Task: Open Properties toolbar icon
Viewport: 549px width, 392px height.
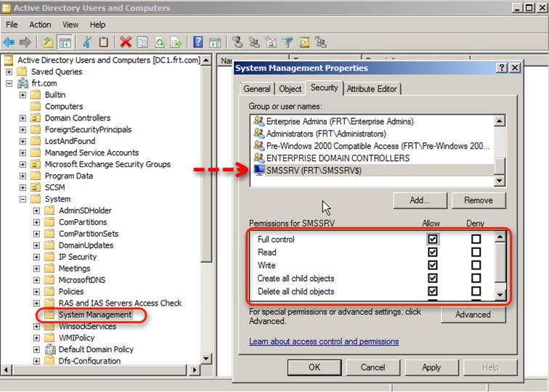Action: (142, 42)
